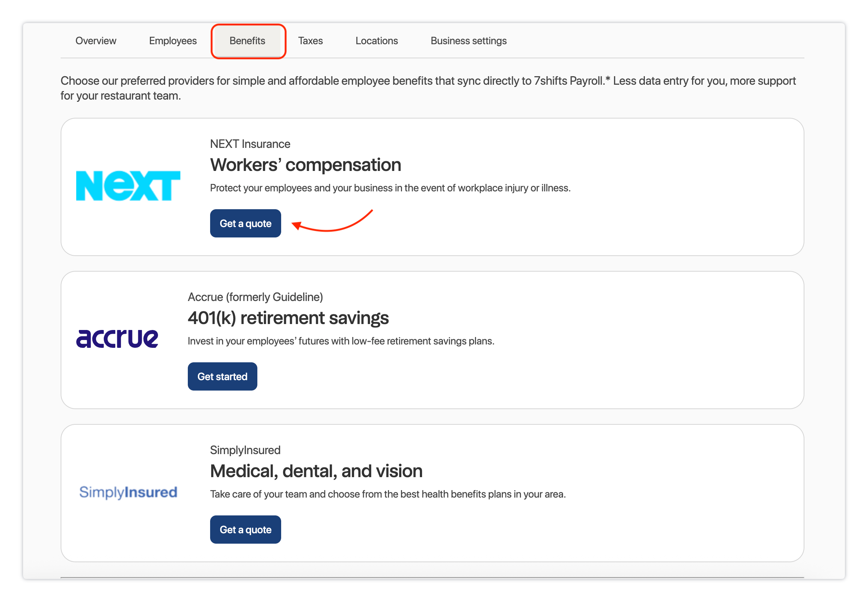Click the accrue logo
This screenshot has width=868, height=602.
[x=117, y=338]
